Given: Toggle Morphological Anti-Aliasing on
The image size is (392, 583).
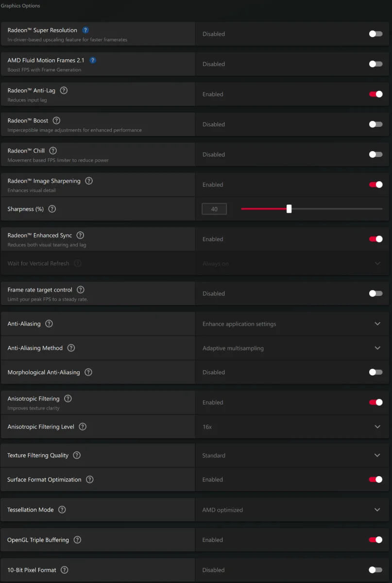Looking at the screenshot, I should [375, 372].
